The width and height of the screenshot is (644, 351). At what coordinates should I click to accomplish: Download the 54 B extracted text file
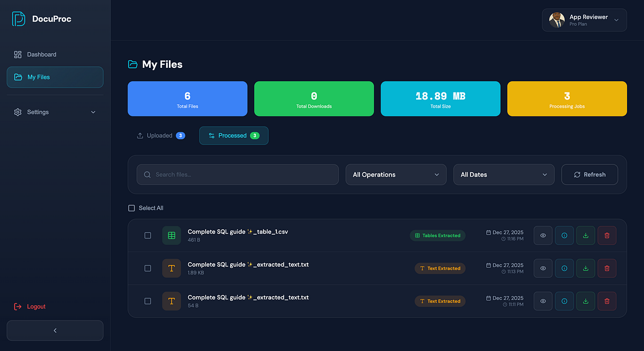click(586, 301)
